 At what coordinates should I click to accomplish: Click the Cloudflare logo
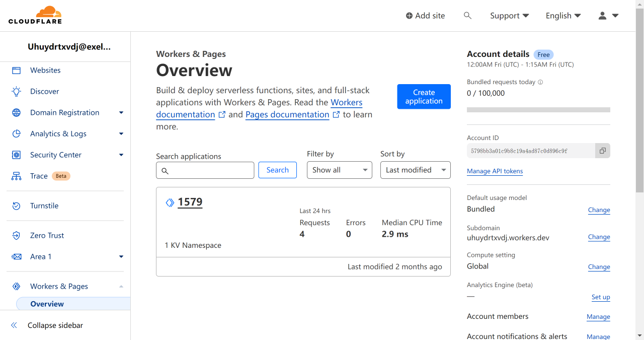35,15
